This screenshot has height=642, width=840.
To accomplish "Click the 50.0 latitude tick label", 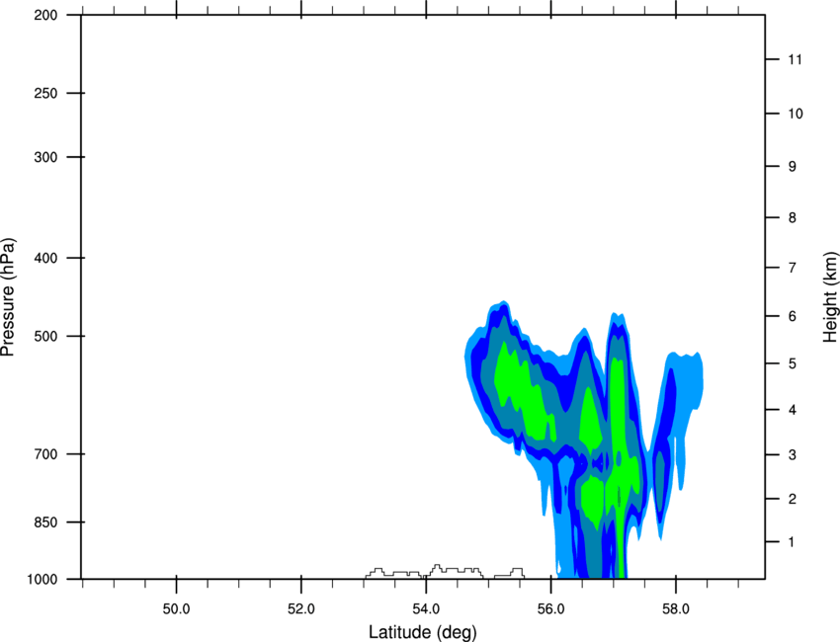I will point(176,608).
